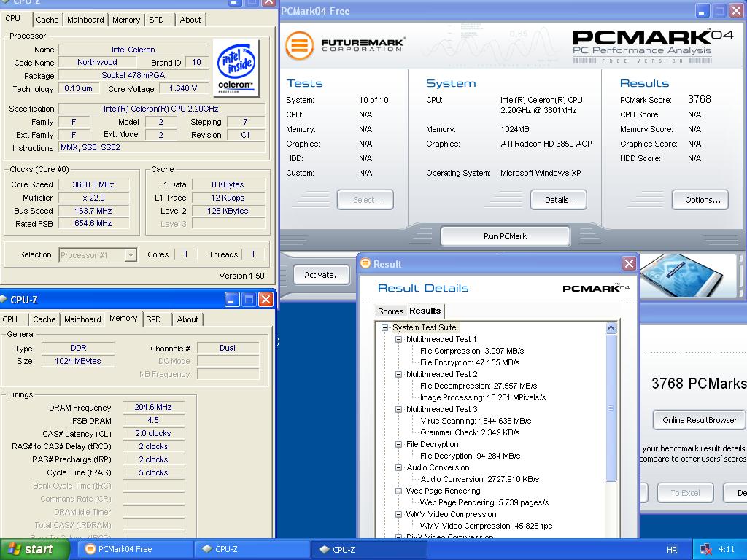Viewport: 747px width, 560px height.
Task: Open SPD tab in upper CPU-Z
Action: tap(156, 20)
